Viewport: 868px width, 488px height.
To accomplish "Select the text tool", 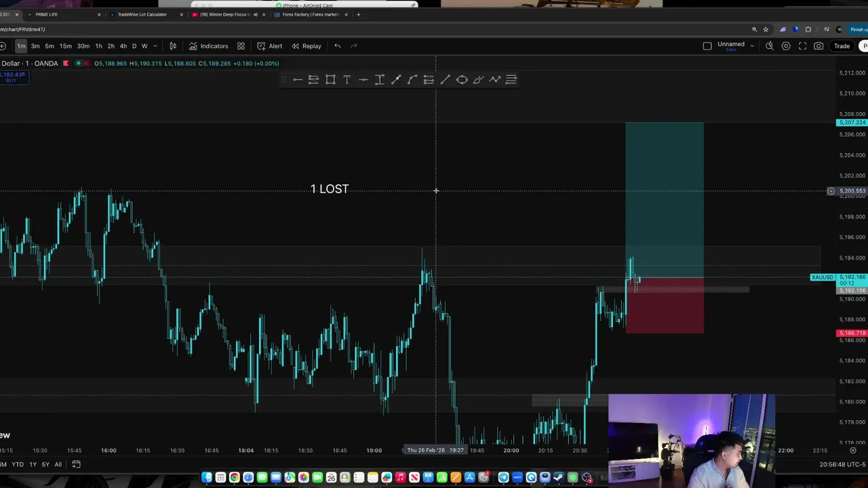I will tap(347, 80).
